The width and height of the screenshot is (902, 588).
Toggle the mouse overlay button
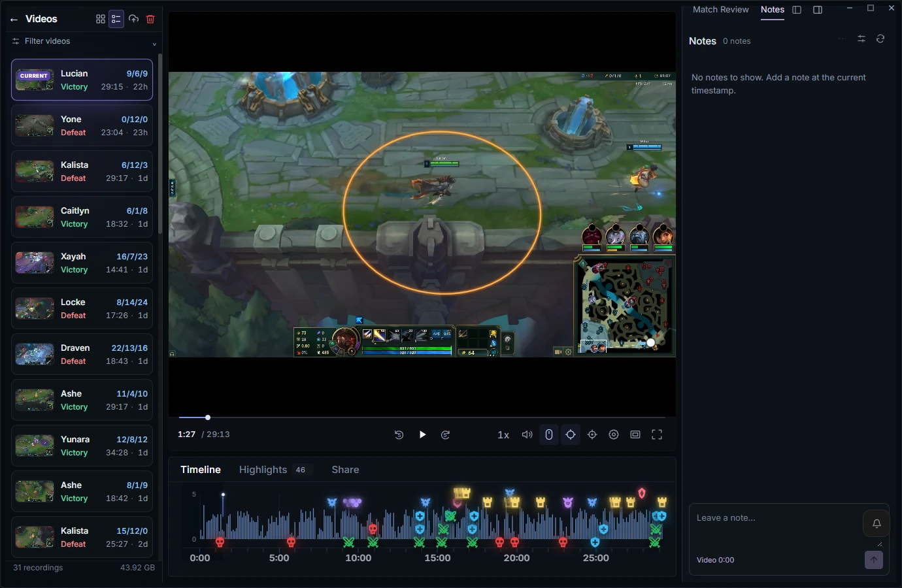pyautogui.click(x=549, y=434)
